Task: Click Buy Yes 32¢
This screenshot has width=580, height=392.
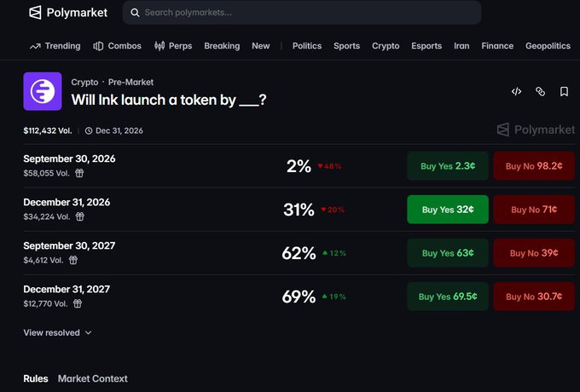Action: click(448, 210)
